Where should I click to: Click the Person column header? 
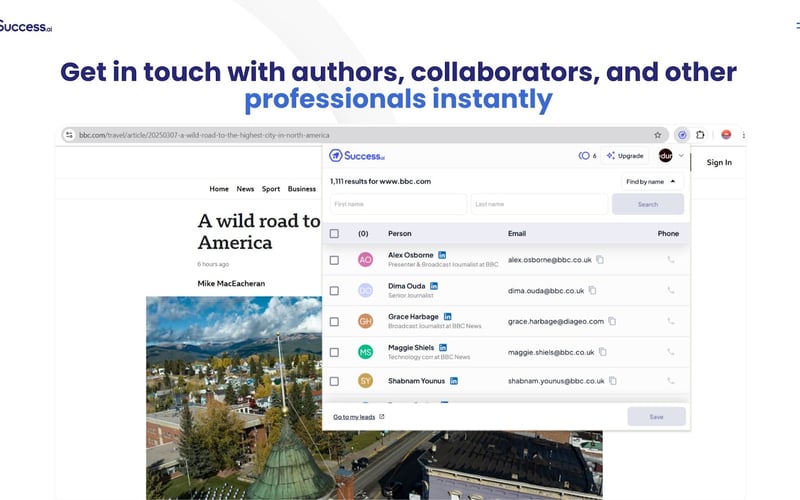tap(399, 234)
